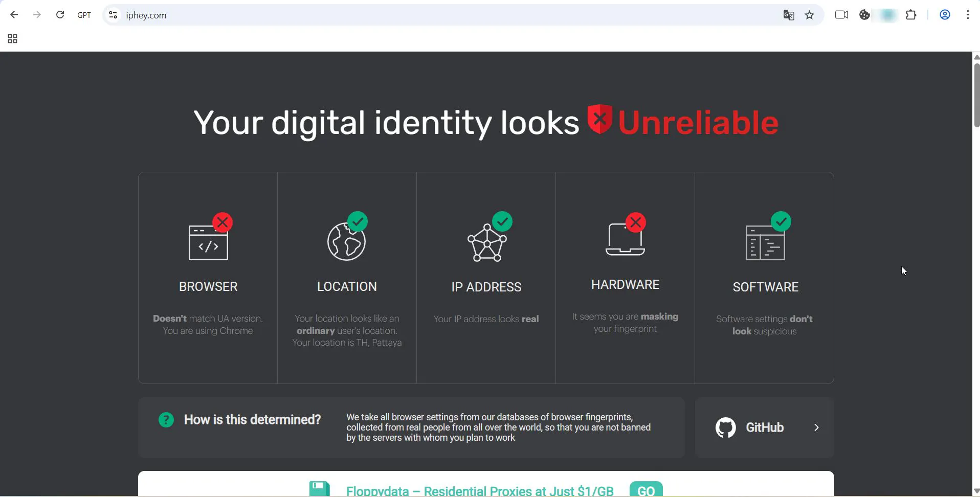Click the page scrollbar thumb
Image resolution: width=980 pixels, height=497 pixels.
pyautogui.click(x=976, y=95)
